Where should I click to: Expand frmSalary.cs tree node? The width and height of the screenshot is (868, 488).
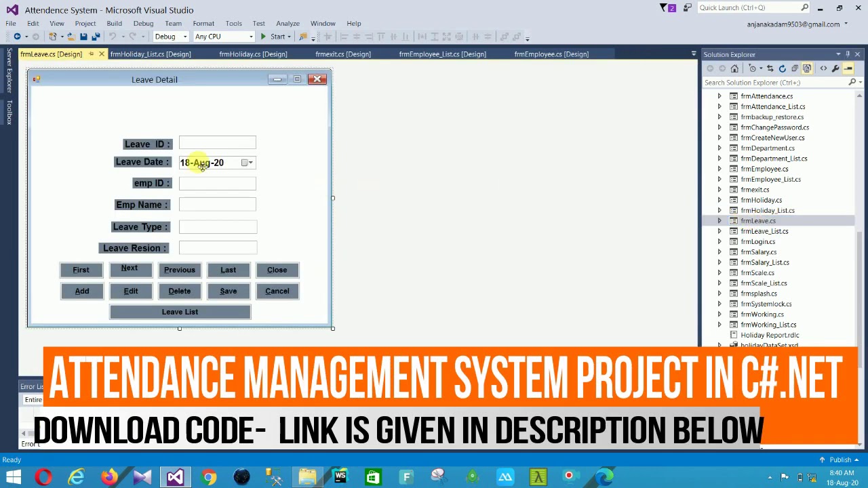(x=719, y=252)
